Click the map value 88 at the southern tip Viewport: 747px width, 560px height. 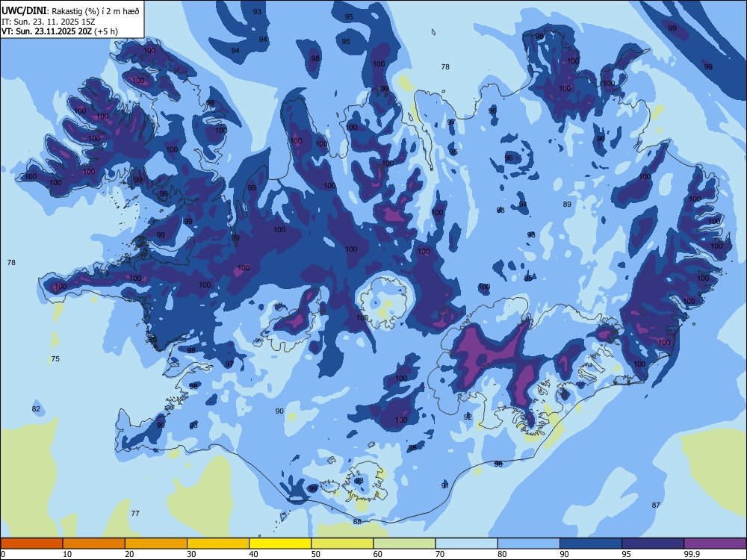click(357, 521)
